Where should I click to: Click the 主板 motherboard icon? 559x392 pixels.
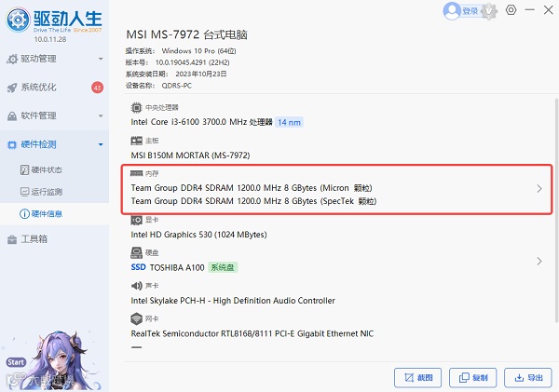136,141
